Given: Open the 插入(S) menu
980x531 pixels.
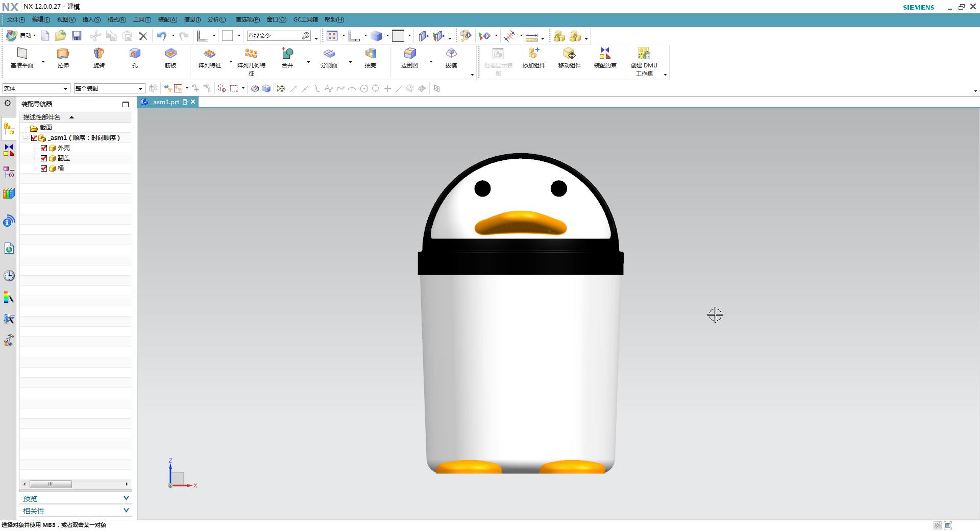Looking at the screenshot, I should click(x=91, y=19).
